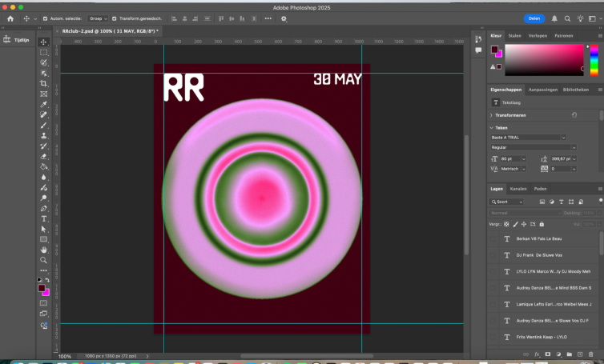The width and height of the screenshot is (604, 364).
Task: Click the blue Delen button
Action: (x=534, y=18)
